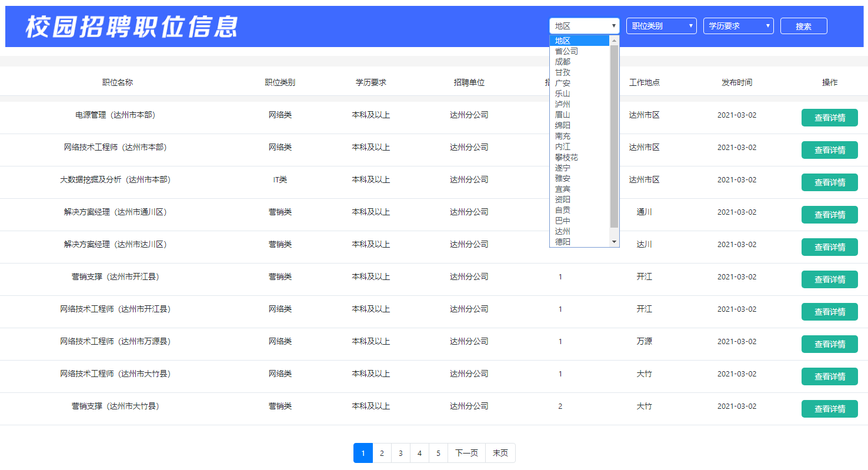Click the 达川 work location cell

coord(645,244)
